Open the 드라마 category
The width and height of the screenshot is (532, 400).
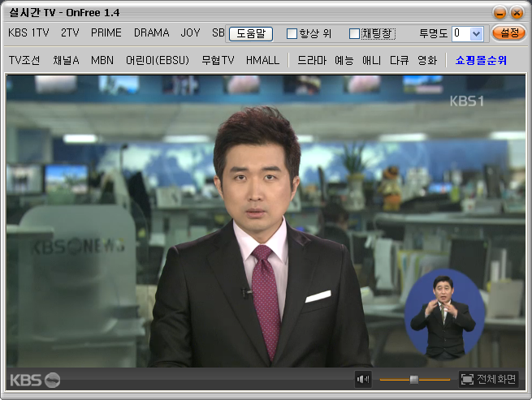(x=312, y=60)
